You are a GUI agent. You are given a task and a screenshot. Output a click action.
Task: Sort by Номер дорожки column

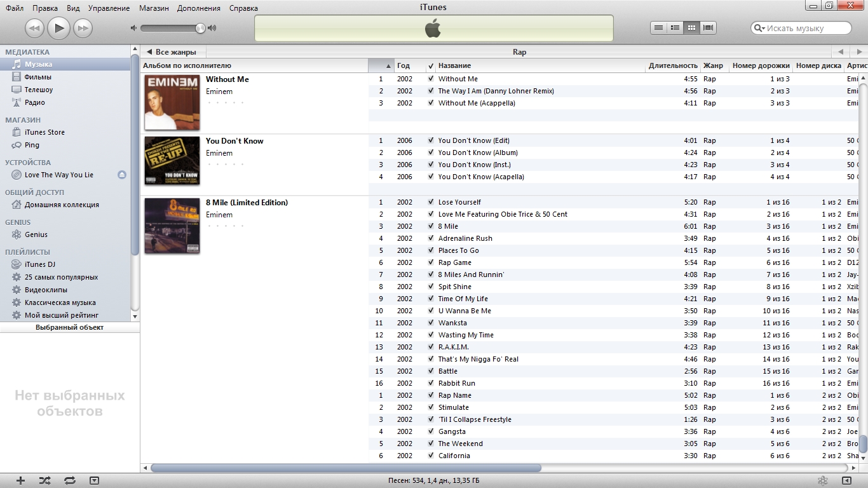coord(761,65)
